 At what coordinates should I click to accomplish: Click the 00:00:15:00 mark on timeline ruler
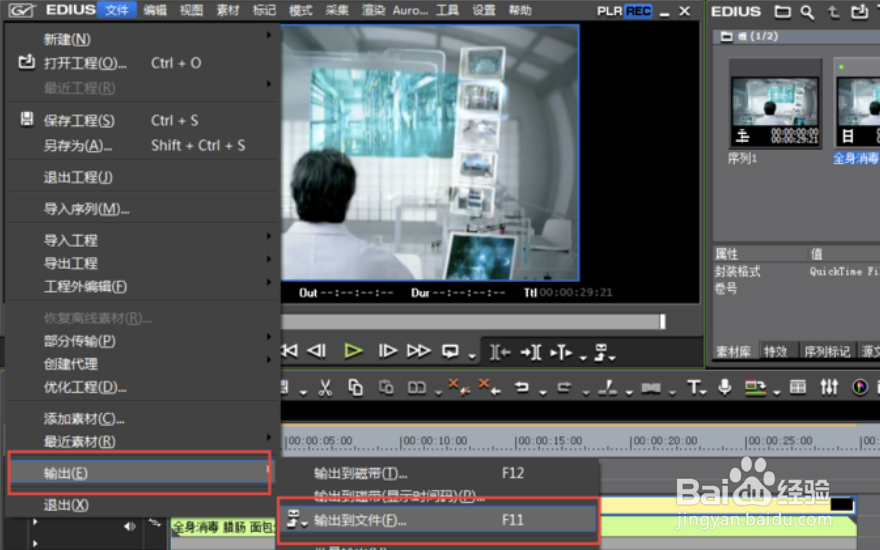coord(550,441)
